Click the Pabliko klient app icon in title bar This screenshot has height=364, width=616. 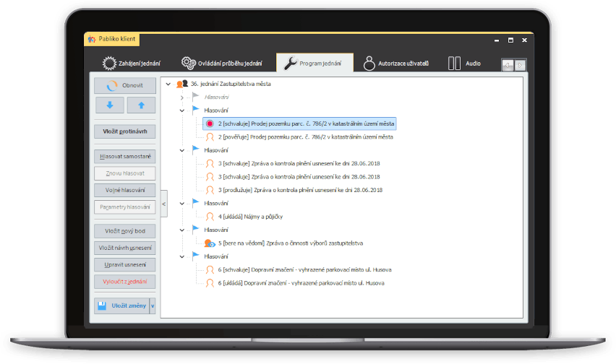92,40
